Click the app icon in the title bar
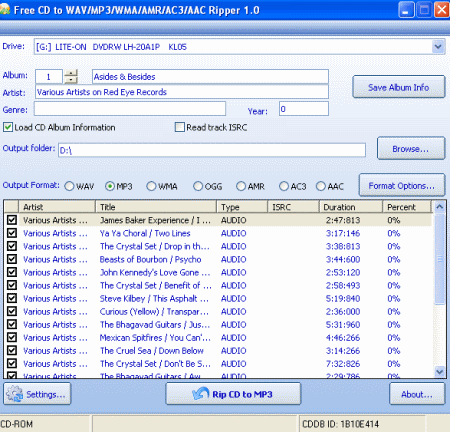The image size is (450, 432). [5, 9]
